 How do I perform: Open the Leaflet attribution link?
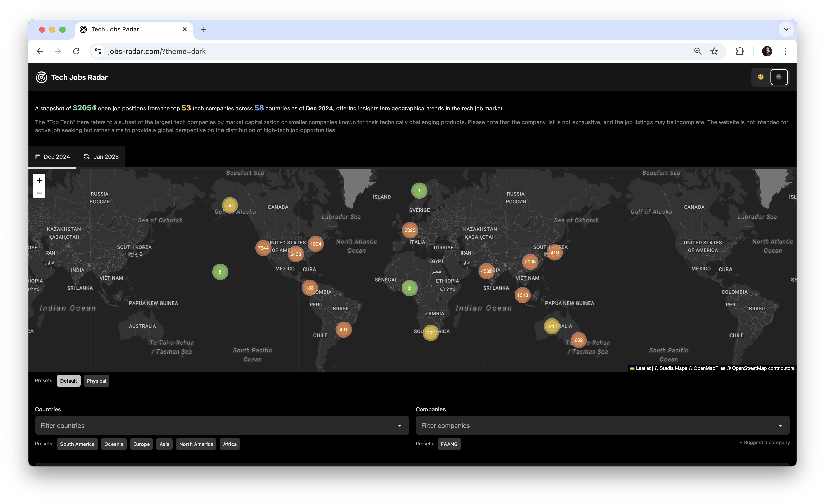click(640, 368)
